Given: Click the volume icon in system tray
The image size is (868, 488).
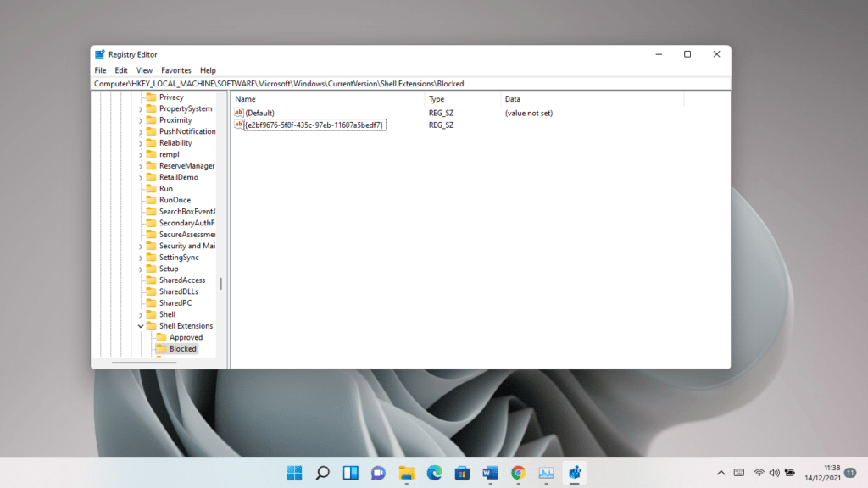Looking at the screenshot, I should (x=772, y=474).
